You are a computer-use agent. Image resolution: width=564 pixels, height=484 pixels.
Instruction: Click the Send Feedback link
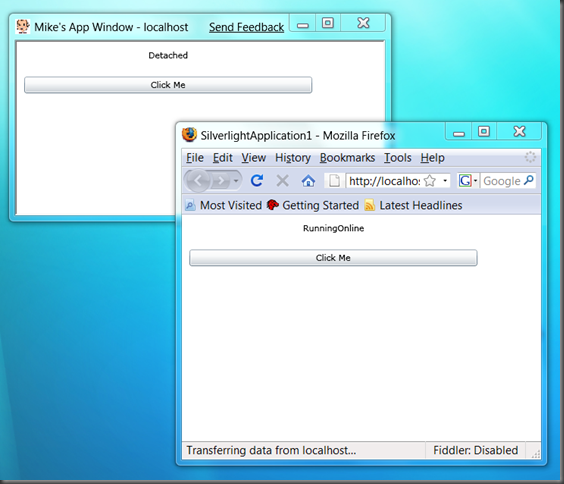tap(246, 27)
